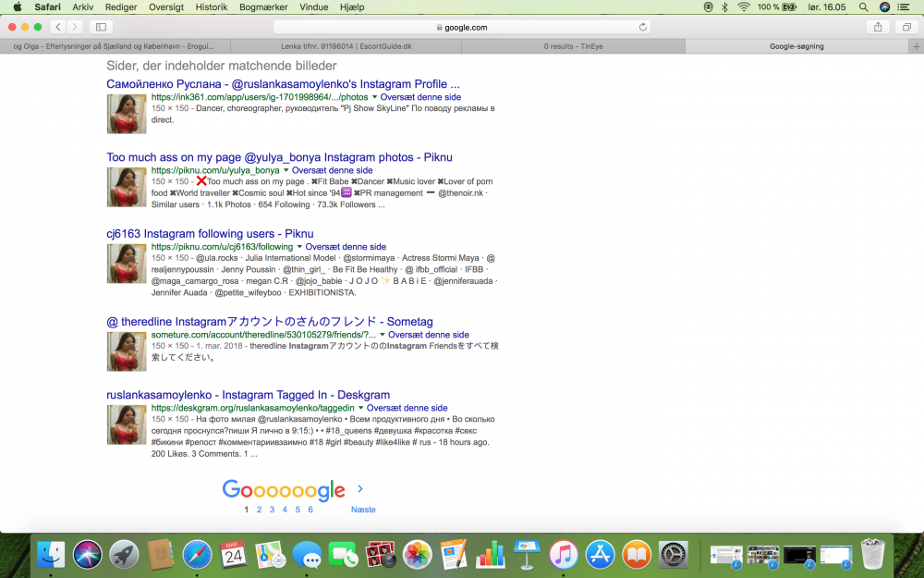The height and width of the screenshot is (578, 924).
Task: Open the Apple menu
Action: pos(17,7)
